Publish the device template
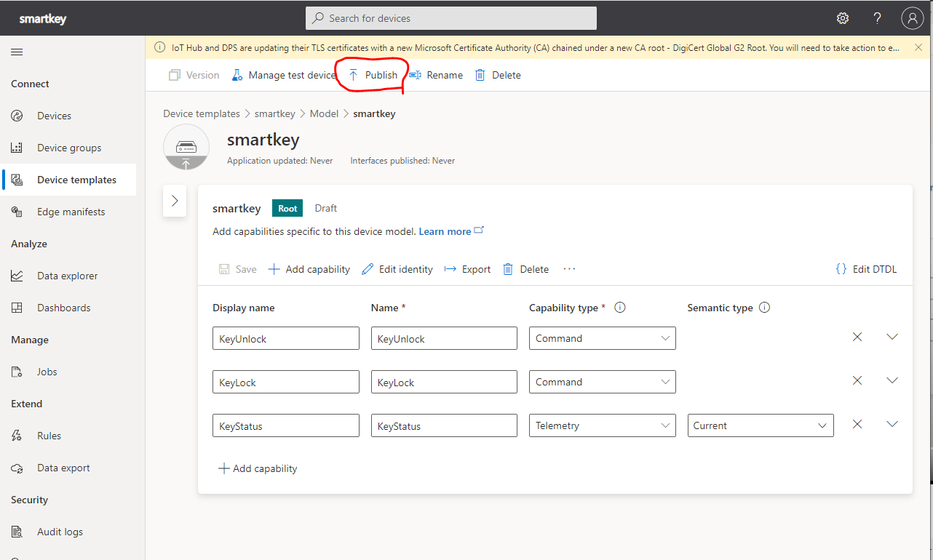933x560 pixels. pyautogui.click(x=373, y=75)
